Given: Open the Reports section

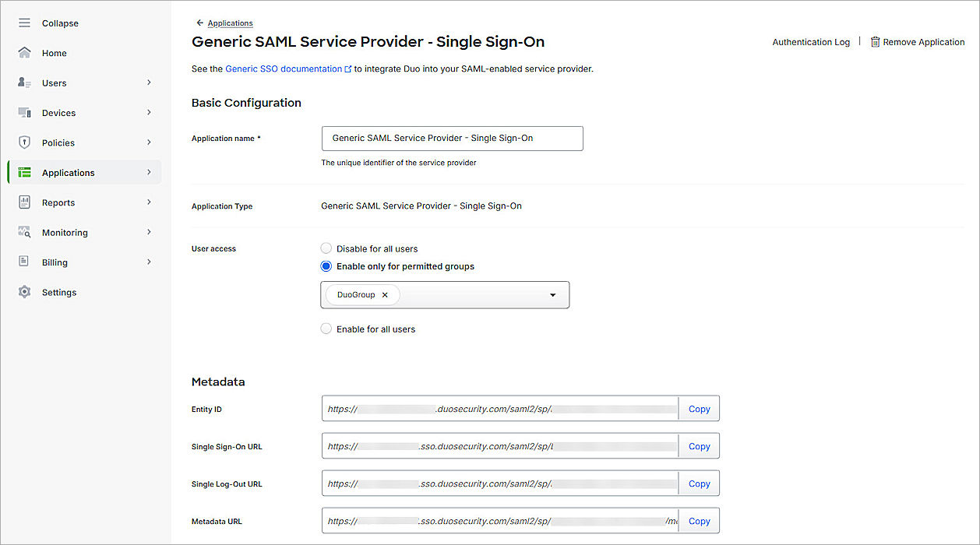Looking at the screenshot, I should click(58, 202).
